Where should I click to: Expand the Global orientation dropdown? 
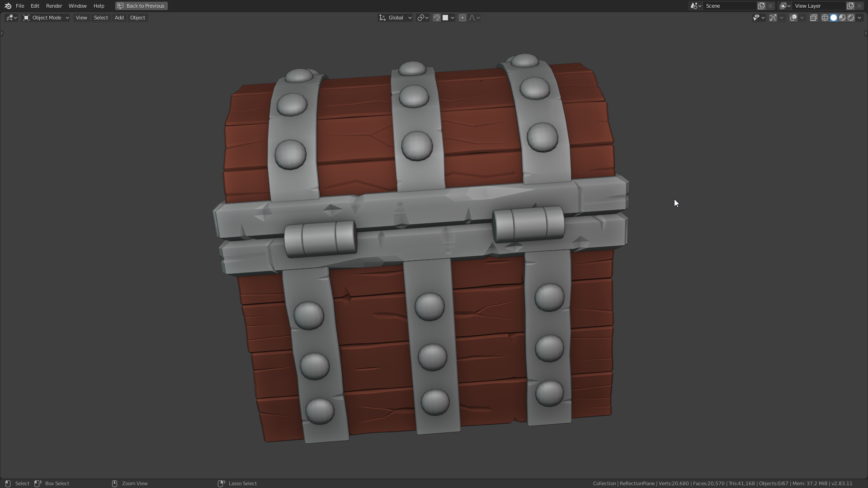396,18
